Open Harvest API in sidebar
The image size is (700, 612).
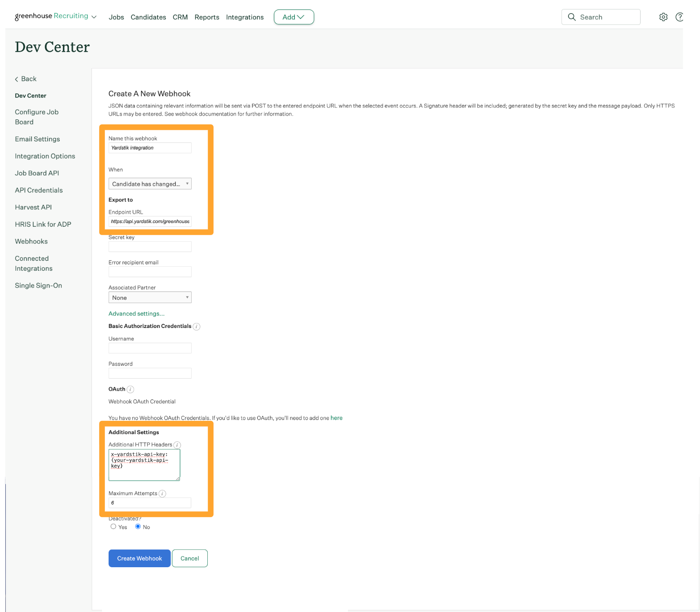(33, 207)
